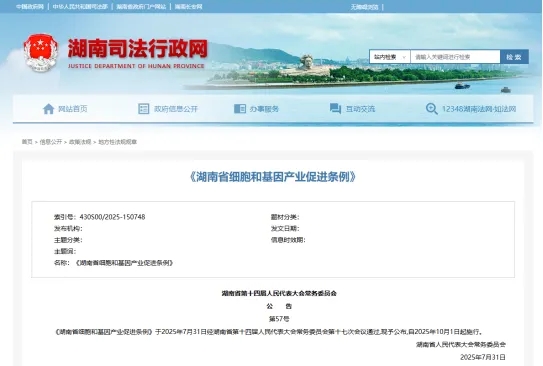
Task: Click the 信息公开 breadcrumb link
Action: (51, 142)
